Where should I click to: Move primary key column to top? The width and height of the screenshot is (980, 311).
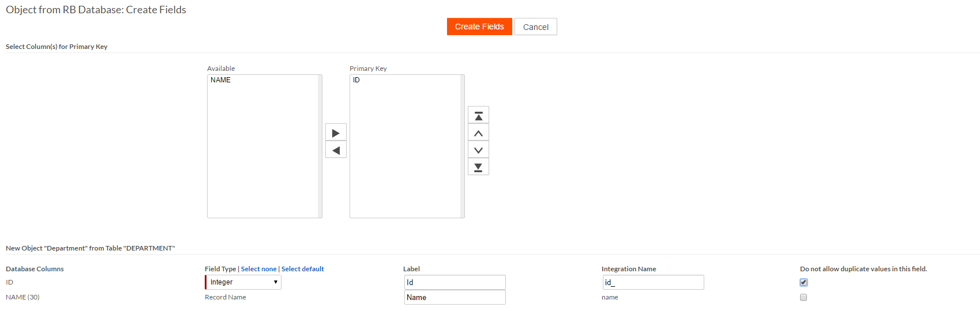coord(478,116)
